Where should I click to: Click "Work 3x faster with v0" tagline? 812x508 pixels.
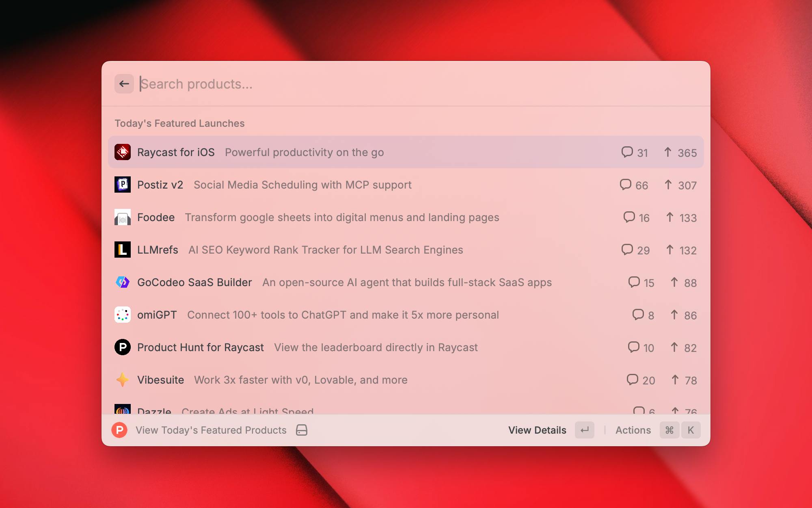click(301, 380)
